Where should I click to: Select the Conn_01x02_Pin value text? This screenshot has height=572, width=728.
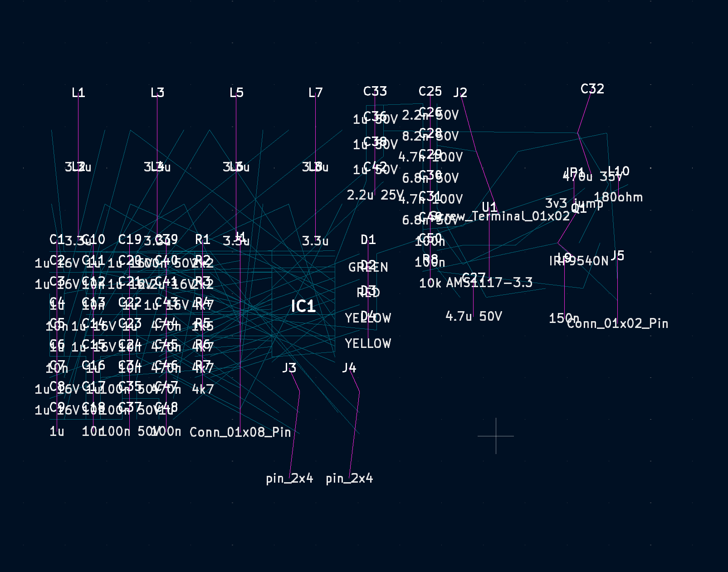click(618, 323)
